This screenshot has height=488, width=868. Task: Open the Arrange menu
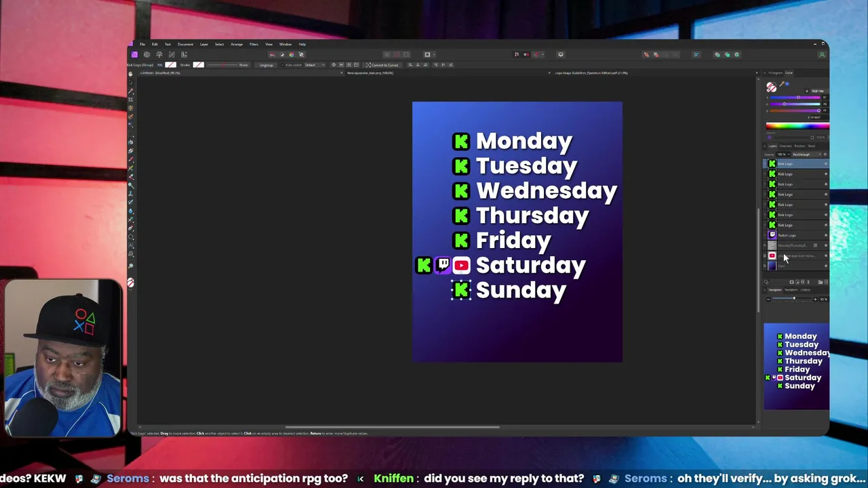pyautogui.click(x=237, y=45)
